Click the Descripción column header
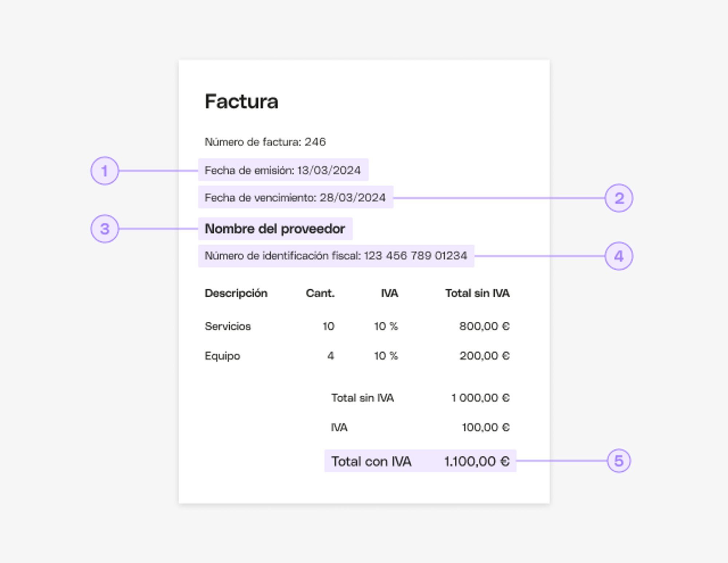Viewport: 728px width, 563px height. pyautogui.click(x=236, y=293)
